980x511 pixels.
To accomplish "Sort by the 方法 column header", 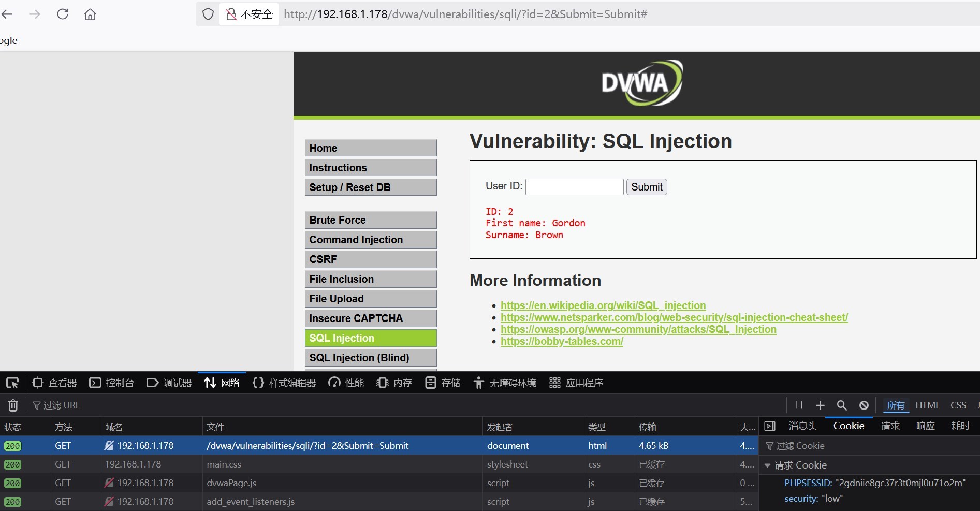I will click(x=76, y=427).
